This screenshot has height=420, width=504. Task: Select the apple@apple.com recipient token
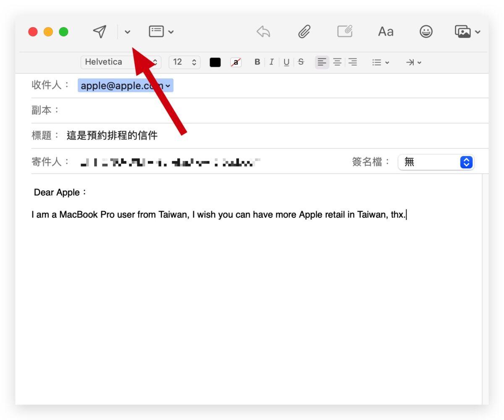[125, 86]
